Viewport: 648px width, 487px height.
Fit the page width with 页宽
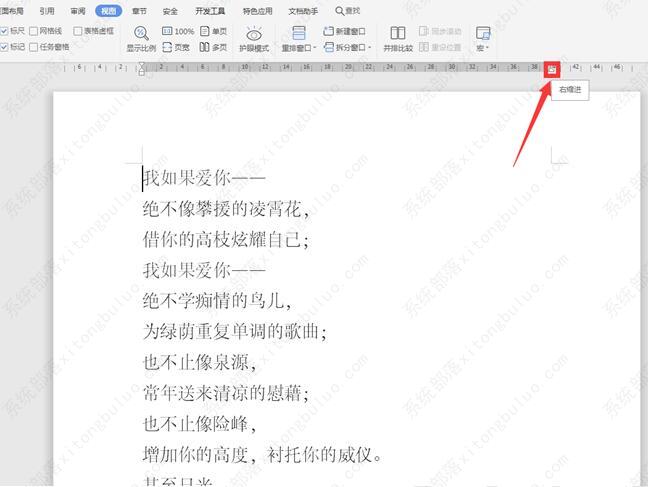click(x=176, y=48)
